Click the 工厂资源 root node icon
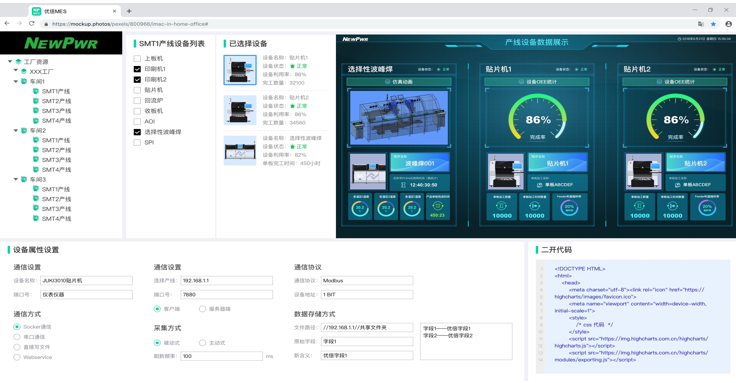This screenshot has width=736, height=383. [x=18, y=61]
